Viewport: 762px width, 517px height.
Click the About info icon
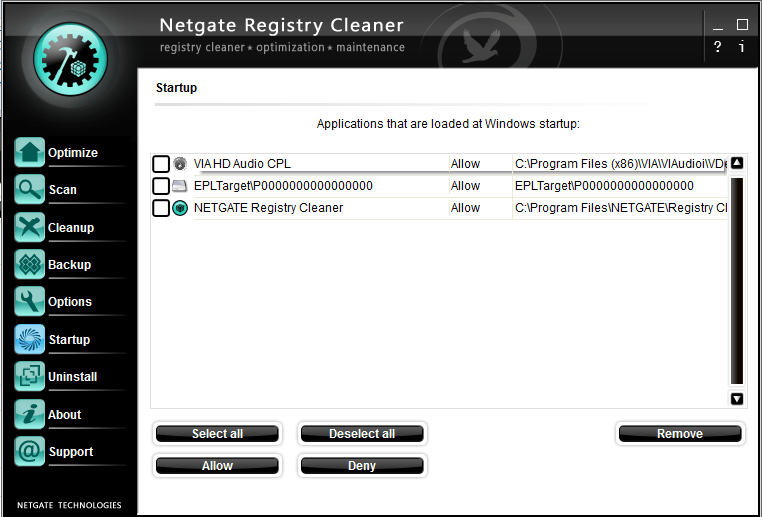(x=29, y=414)
